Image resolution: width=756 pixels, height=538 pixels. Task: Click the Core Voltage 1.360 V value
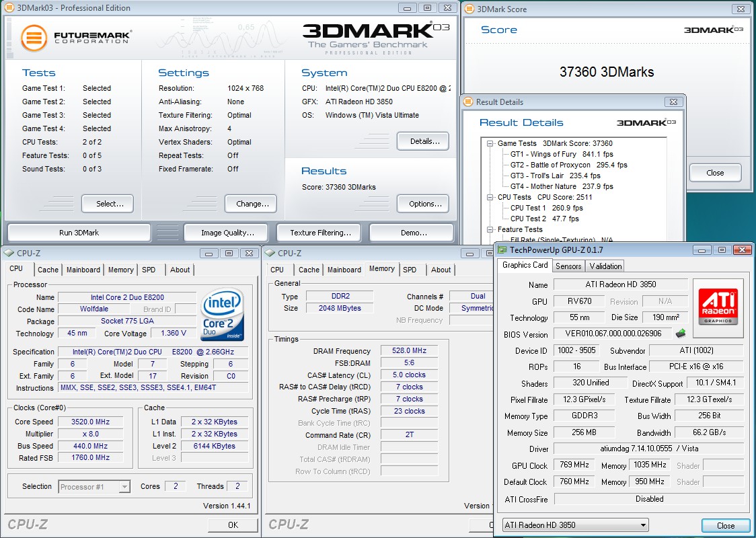tap(173, 333)
